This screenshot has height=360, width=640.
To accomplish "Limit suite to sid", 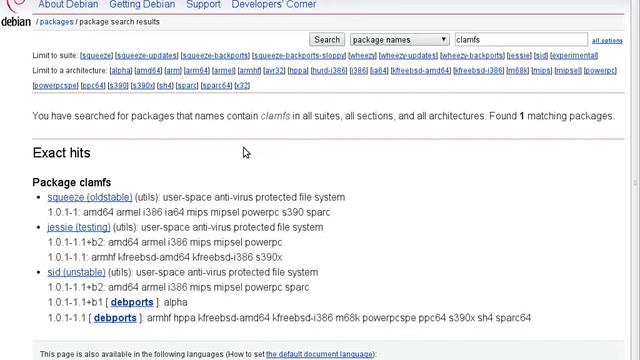I will pos(541,56).
